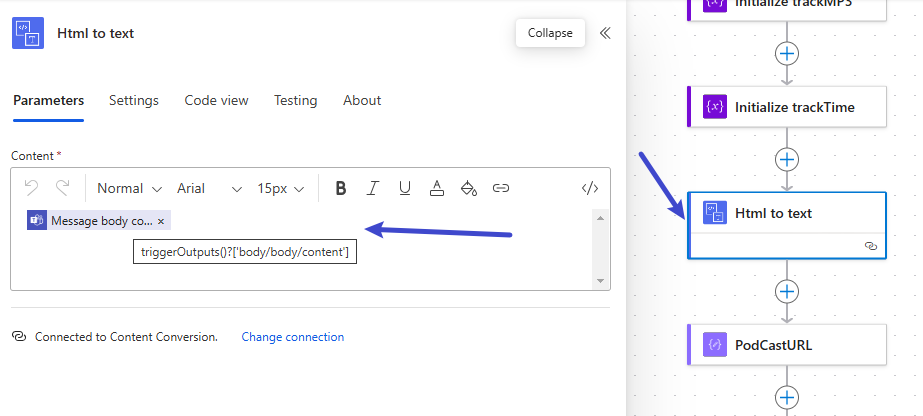Screen dimensions: 923x416
Task: Click the undo icon in the editor toolbar
Action: (x=31, y=188)
